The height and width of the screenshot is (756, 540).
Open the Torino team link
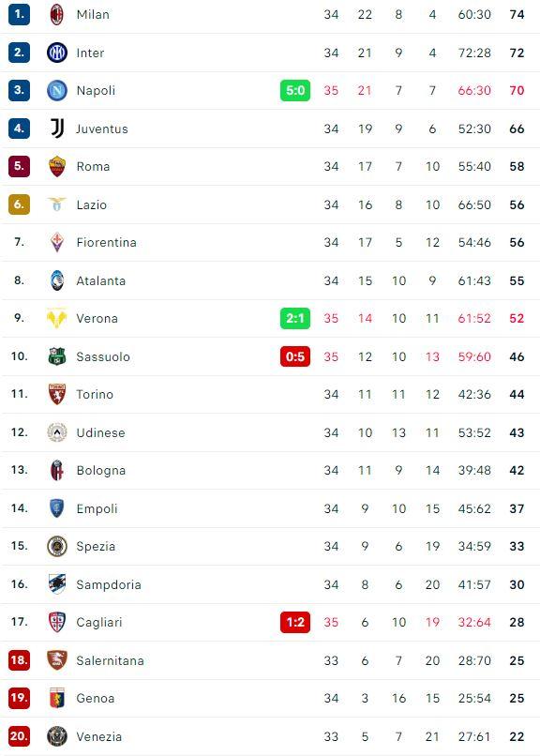(95, 394)
